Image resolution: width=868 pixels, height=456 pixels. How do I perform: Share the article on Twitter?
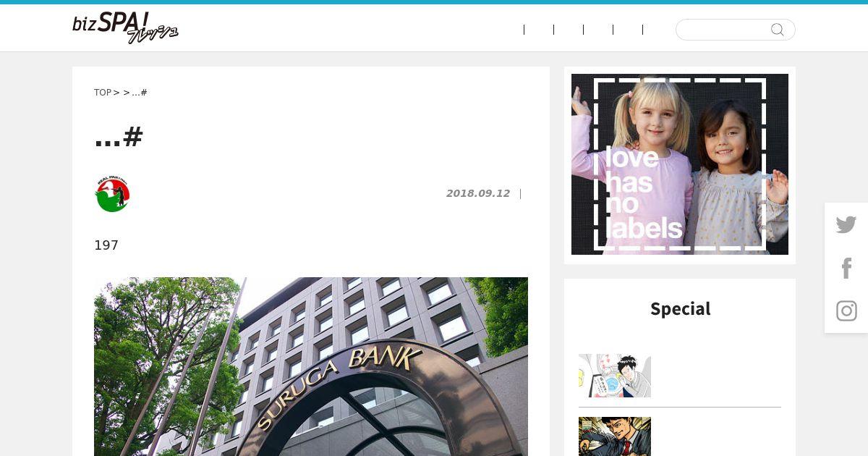tap(846, 224)
